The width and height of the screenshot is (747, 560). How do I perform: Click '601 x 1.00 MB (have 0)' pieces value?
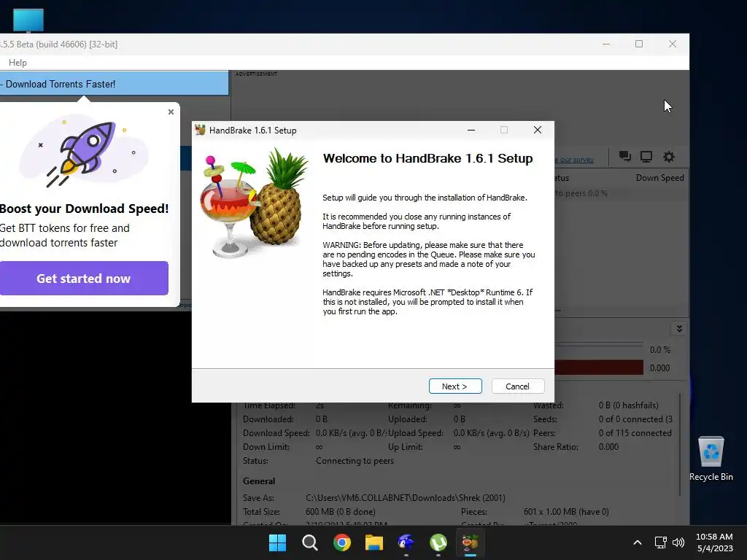coord(566,511)
